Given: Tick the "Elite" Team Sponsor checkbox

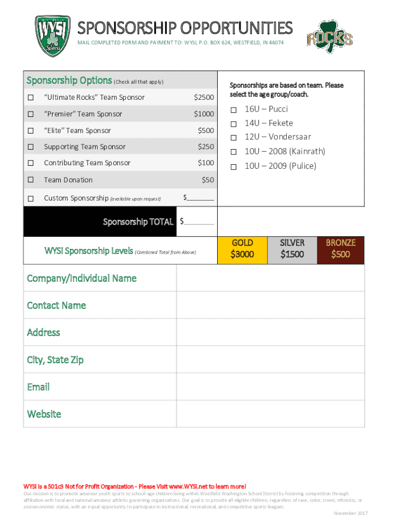Looking at the screenshot, I should [x=31, y=131].
